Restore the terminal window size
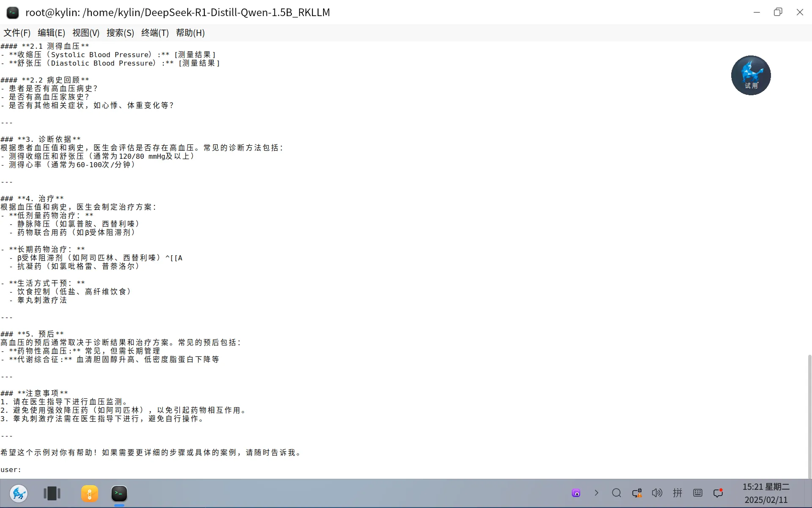The width and height of the screenshot is (812, 508). [x=778, y=12]
